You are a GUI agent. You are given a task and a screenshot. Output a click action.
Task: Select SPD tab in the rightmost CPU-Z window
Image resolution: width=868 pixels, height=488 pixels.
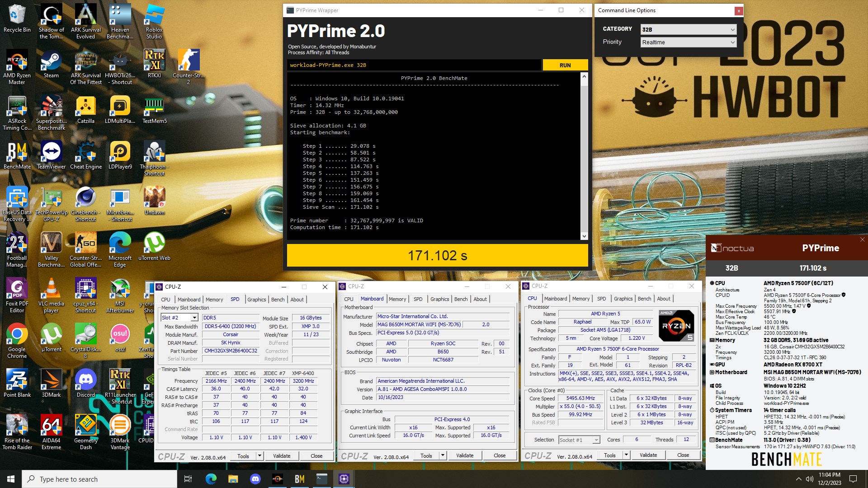point(601,299)
